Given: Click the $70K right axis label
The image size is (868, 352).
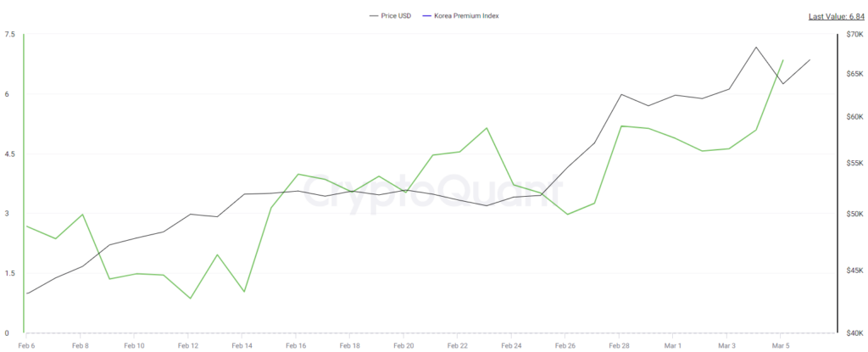Looking at the screenshot, I should 854,35.
